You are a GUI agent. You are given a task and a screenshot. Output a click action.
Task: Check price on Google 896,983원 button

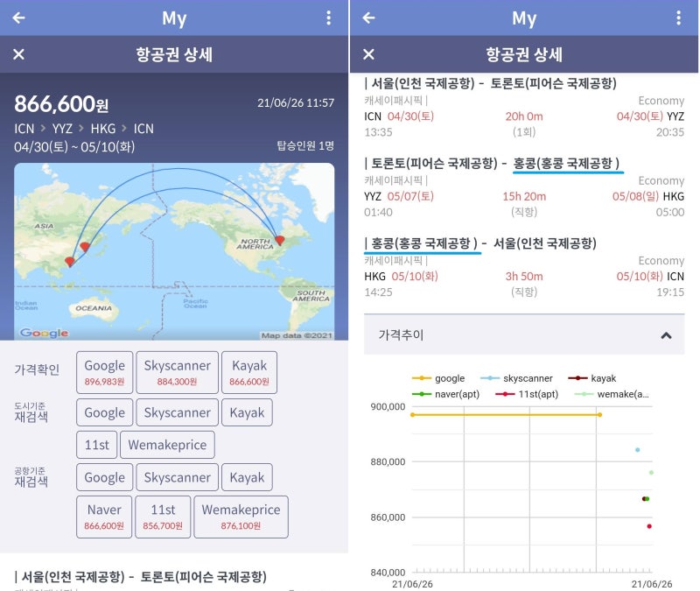click(105, 372)
